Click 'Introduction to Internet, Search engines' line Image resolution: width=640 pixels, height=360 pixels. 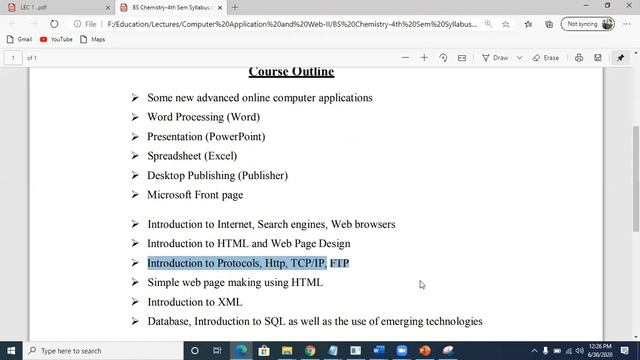click(271, 224)
